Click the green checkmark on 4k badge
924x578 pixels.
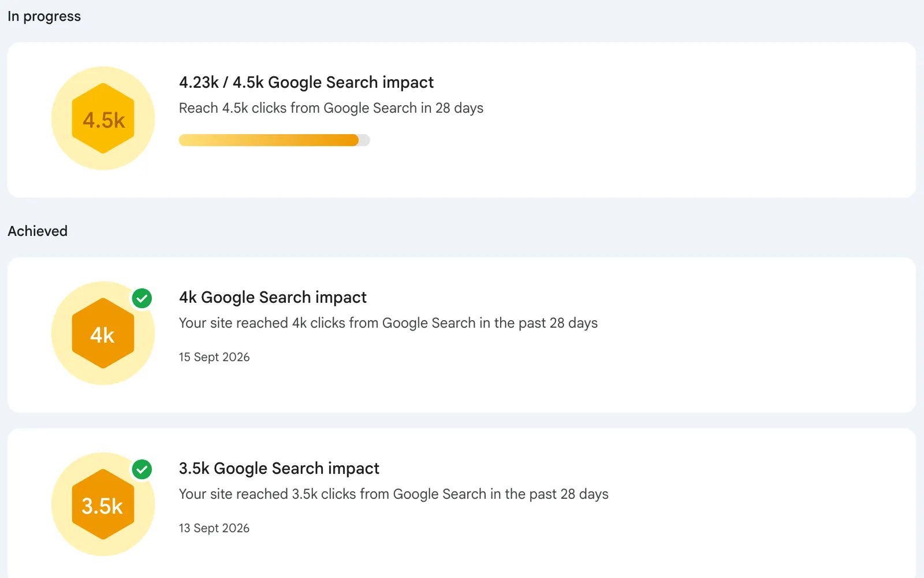(142, 298)
